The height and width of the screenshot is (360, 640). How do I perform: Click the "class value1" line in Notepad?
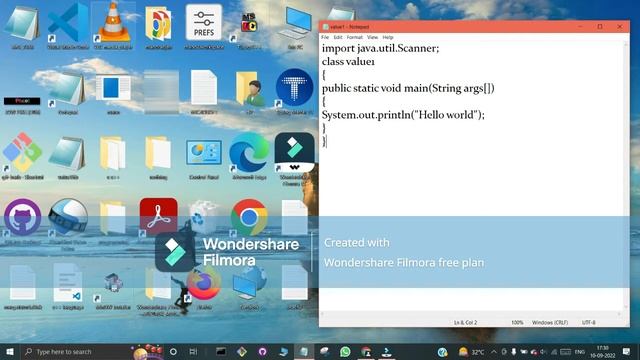tap(348, 62)
